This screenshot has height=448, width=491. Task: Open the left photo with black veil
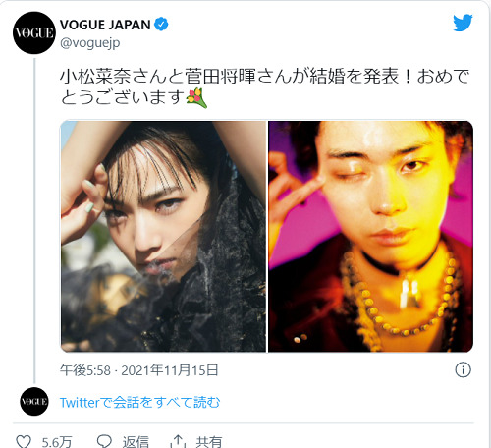(163, 236)
